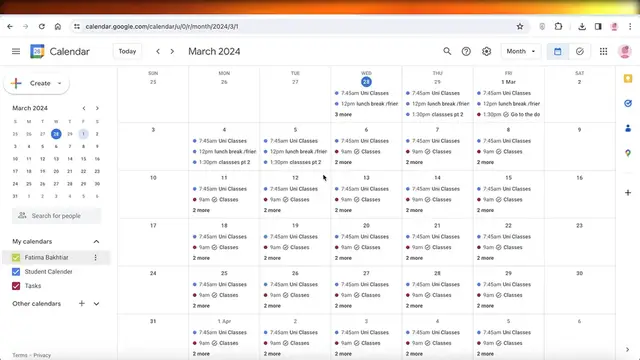Screen dimensions: 640x360
Task: Expand 2 more events on March 22
Action: coord(485,258)
